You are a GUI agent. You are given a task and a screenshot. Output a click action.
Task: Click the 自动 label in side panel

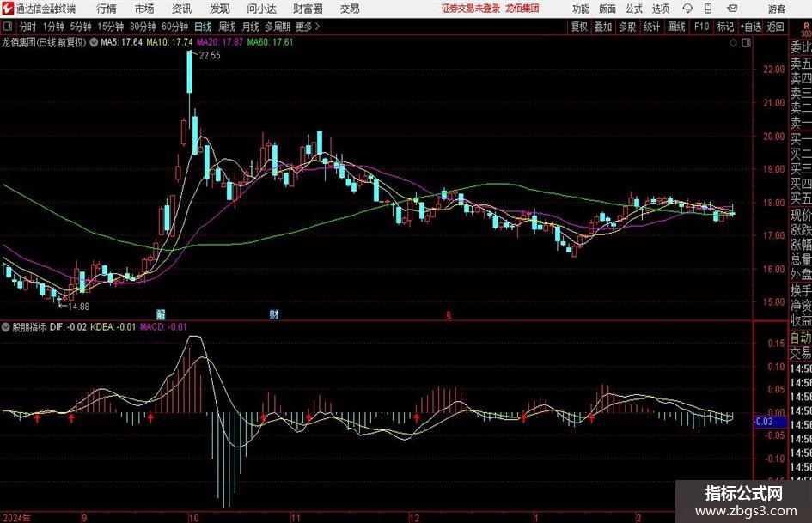pos(801,338)
